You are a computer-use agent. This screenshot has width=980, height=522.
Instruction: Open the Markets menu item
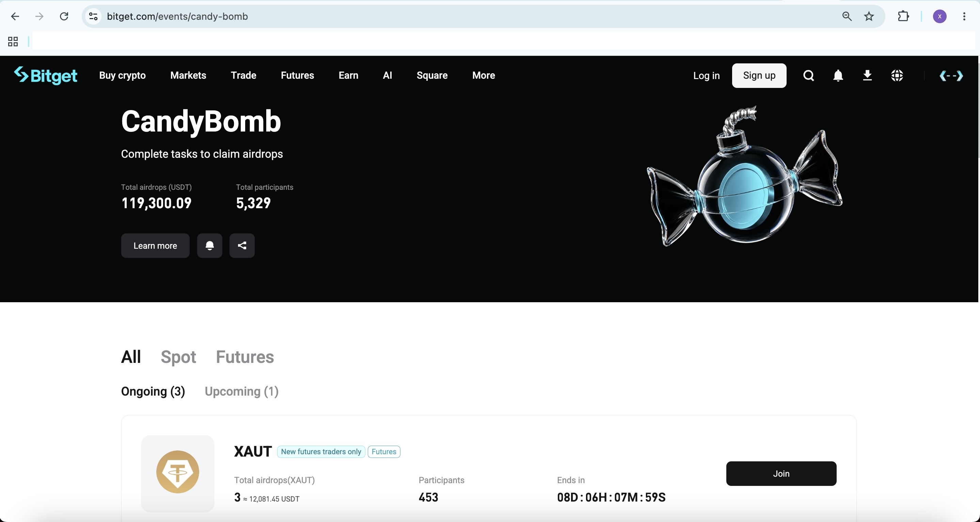tap(188, 75)
